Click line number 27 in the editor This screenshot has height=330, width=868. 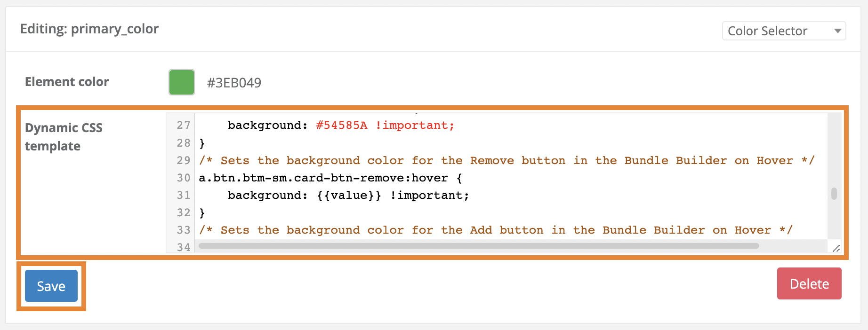click(x=182, y=125)
